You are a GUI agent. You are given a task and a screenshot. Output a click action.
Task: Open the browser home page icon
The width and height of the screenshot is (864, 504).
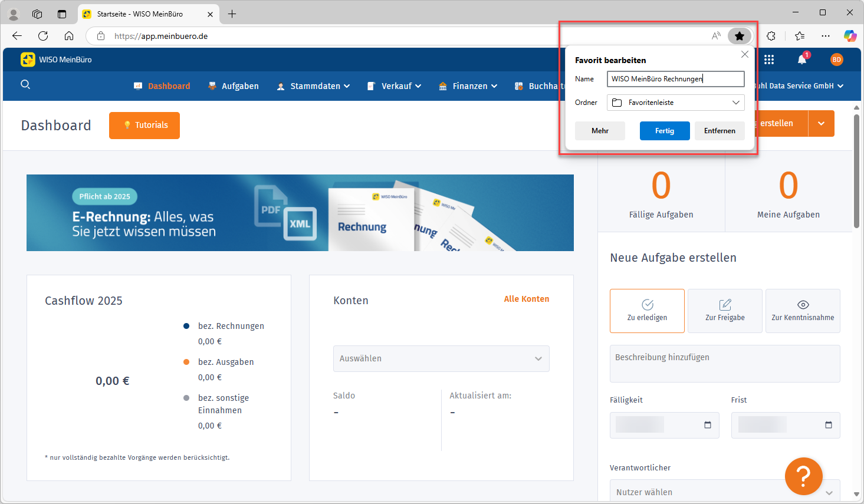pyautogui.click(x=69, y=36)
